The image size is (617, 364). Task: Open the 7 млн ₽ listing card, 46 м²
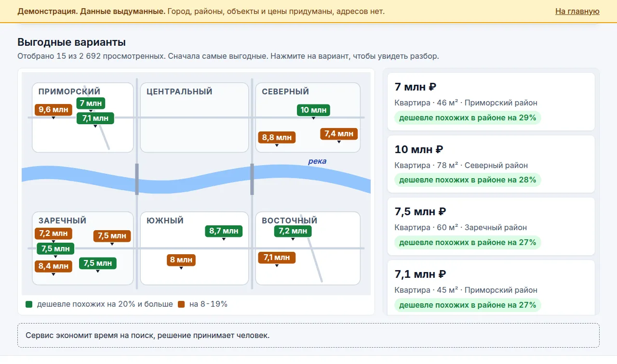(491, 102)
